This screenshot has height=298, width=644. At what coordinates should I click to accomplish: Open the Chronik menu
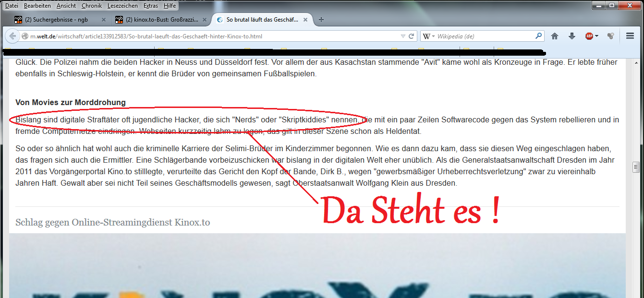click(x=91, y=6)
